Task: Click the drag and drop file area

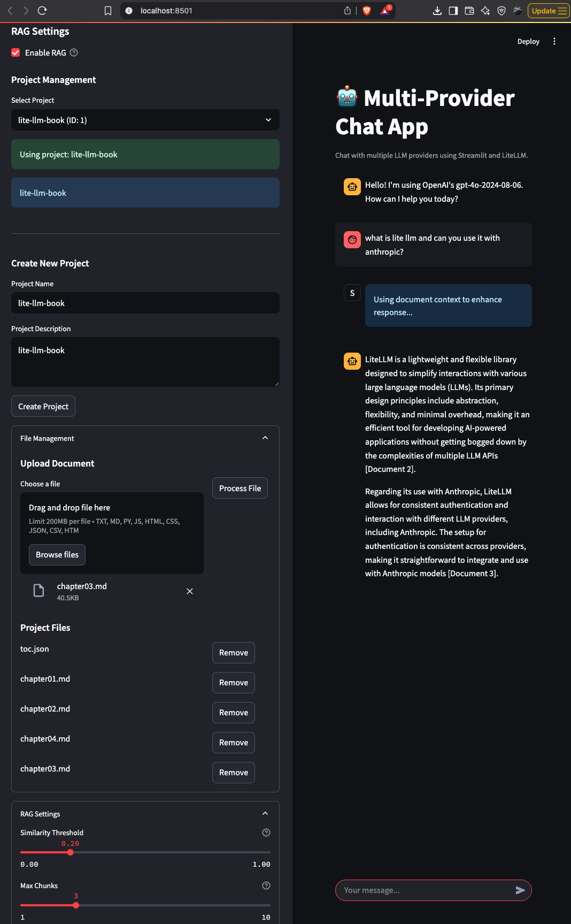Action: (x=112, y=533)
